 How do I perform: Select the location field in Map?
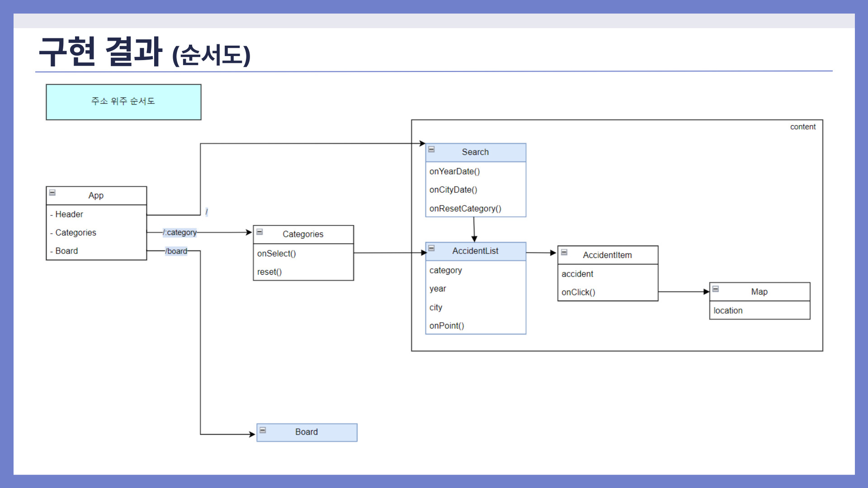point(727,310)
